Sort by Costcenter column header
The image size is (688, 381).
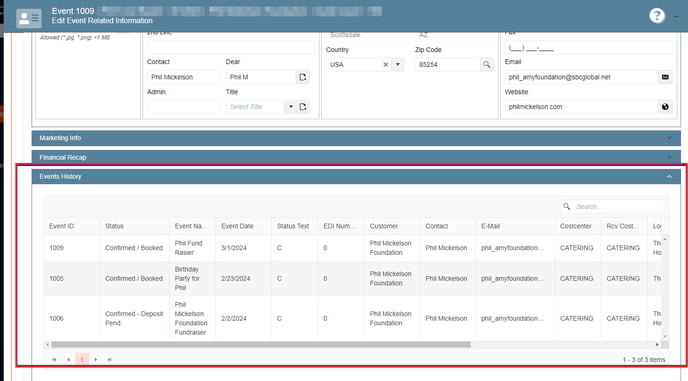coord(576,226)
